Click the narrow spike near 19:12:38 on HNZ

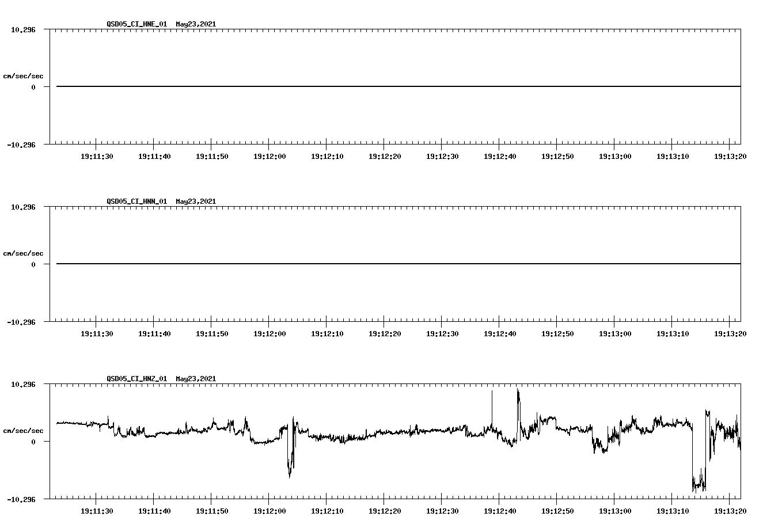click(492, 397)
